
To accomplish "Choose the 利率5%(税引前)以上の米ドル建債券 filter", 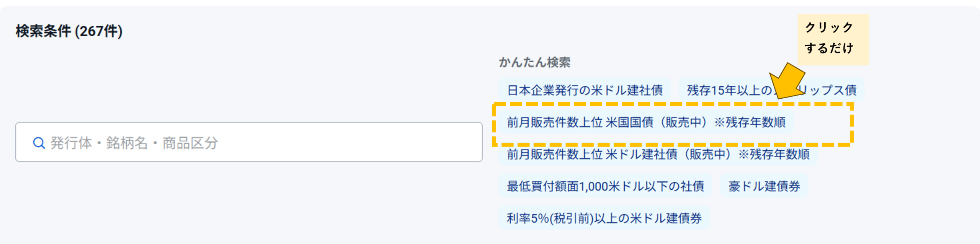I will coord(604,218).
